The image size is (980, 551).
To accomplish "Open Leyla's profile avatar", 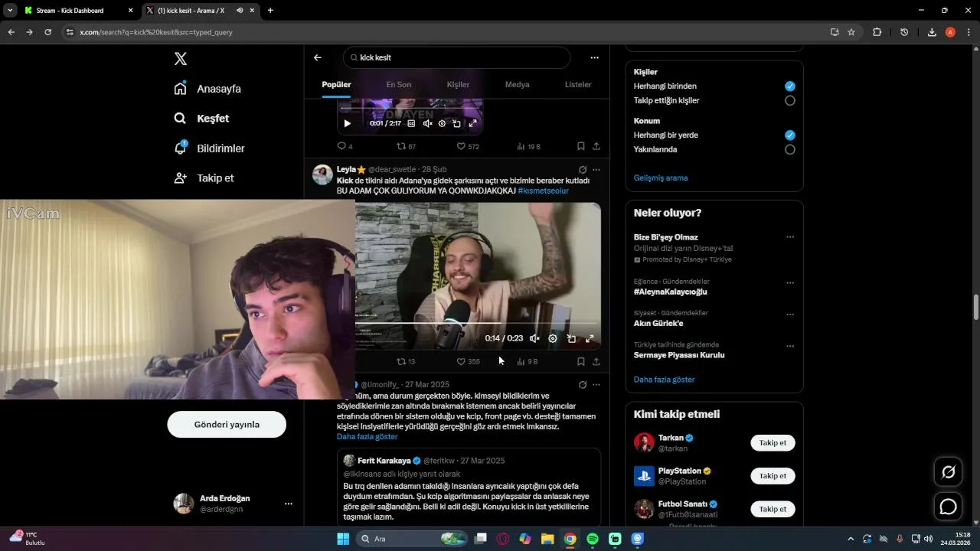I will [x=322, y=174].
